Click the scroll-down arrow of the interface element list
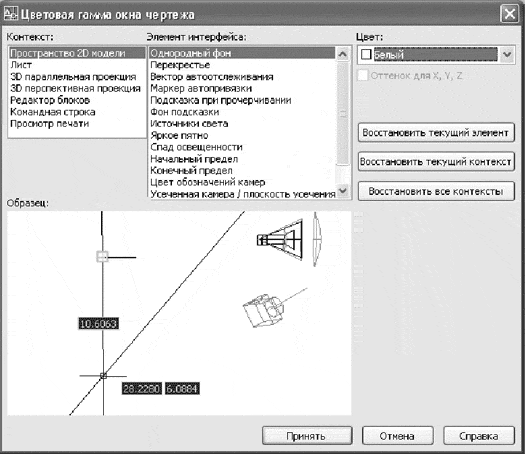The height and width of the screenshot is (454, 525). pyautogui.click(x=343, y=191)
